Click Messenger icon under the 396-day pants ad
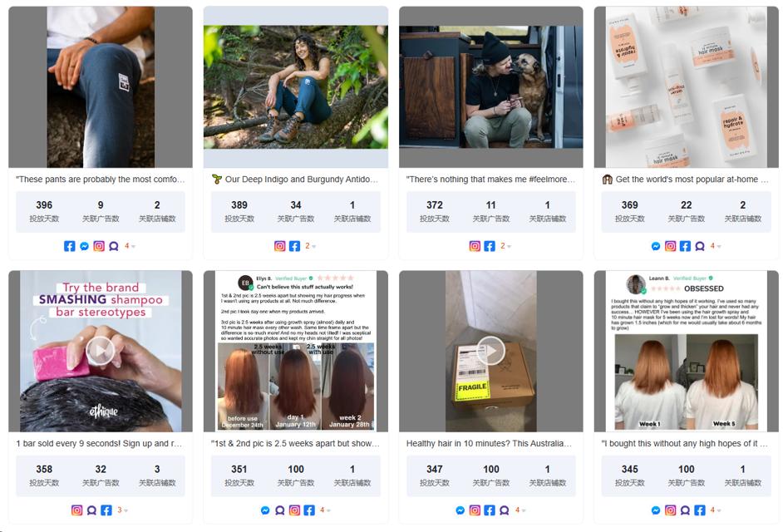 [85, 246]
